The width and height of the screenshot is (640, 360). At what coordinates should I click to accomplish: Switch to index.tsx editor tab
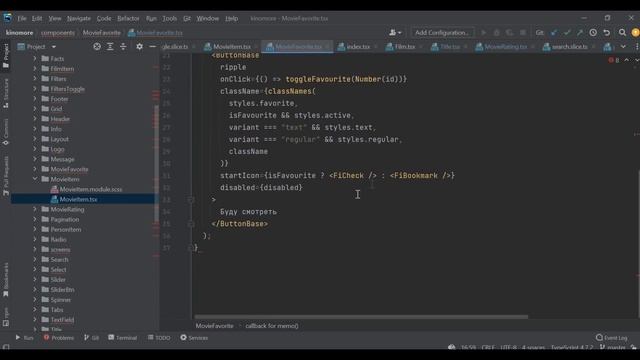point(357,47)
